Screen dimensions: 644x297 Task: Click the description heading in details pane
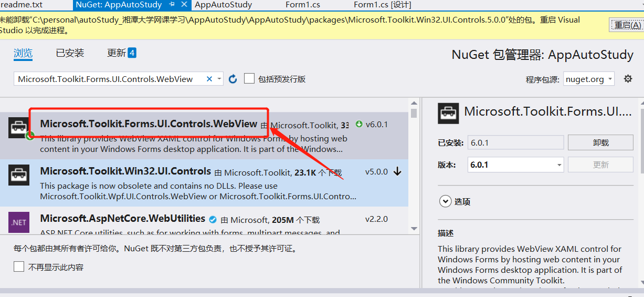click(446, 233)
